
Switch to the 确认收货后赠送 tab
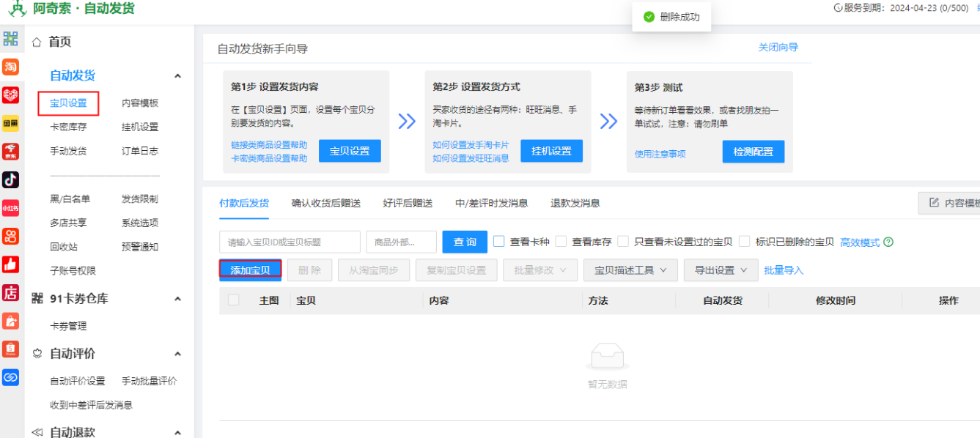point(325,204)
